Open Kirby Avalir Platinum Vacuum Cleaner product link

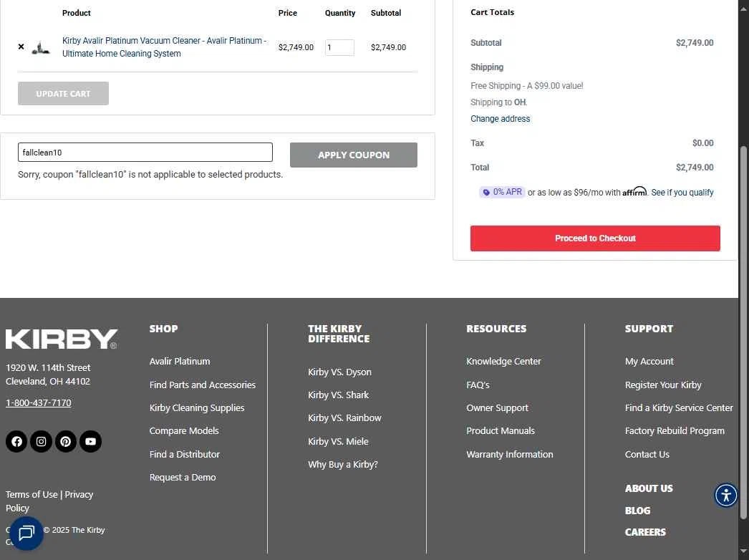(164, 47)
